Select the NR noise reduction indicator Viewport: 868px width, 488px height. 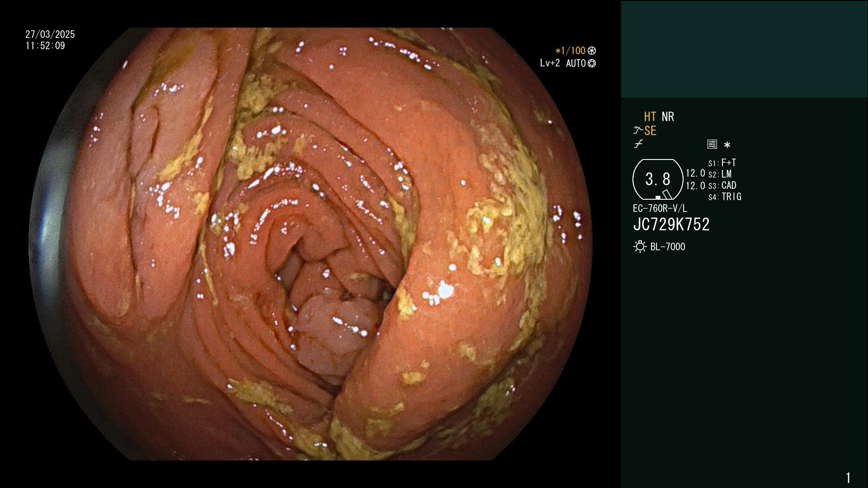pos(668,117)
